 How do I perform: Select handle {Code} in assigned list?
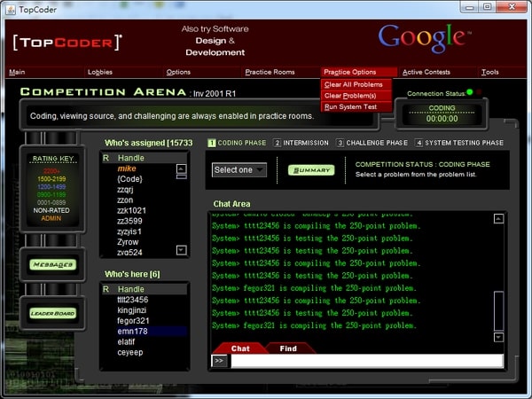pyautogui.click(x=129, y=179)
